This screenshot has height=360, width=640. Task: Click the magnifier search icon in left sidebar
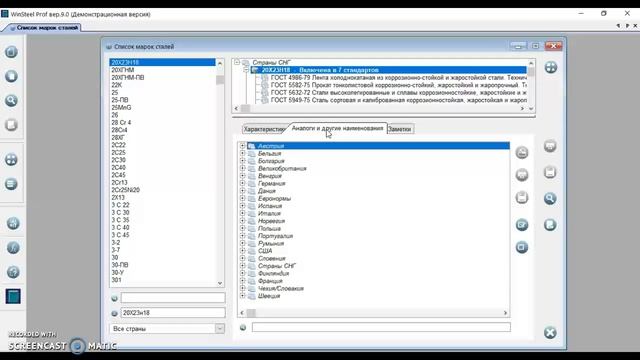coord(11,100)
